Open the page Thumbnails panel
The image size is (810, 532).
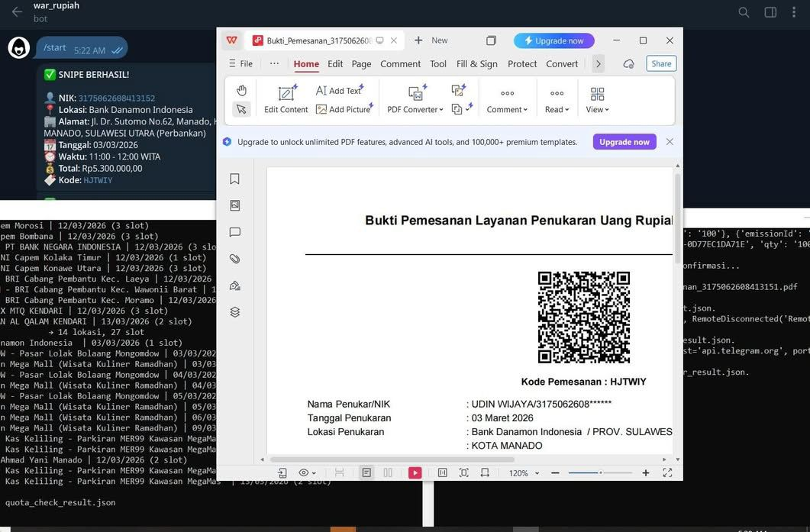click(234, 205)
